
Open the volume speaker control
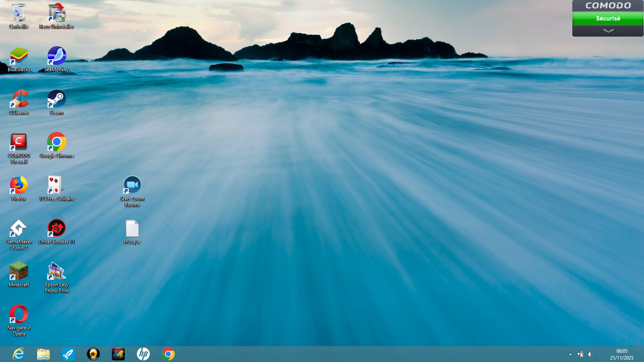[590, 354]
